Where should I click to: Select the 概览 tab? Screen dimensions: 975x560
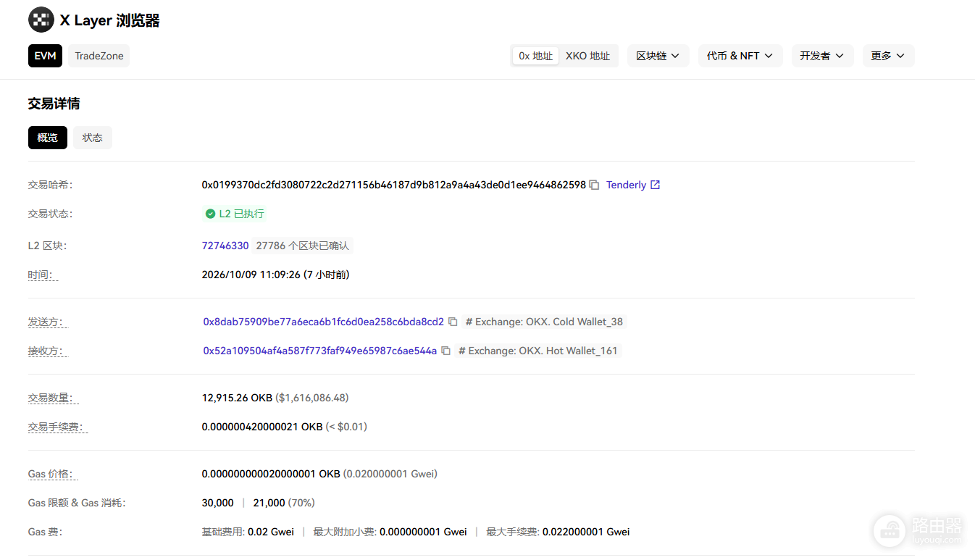point(48,138)
